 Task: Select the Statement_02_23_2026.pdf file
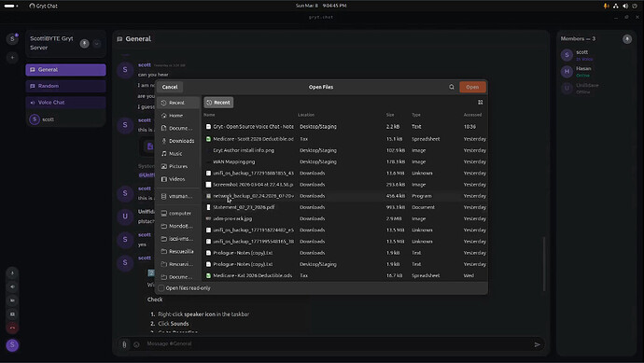pos(345,207)
